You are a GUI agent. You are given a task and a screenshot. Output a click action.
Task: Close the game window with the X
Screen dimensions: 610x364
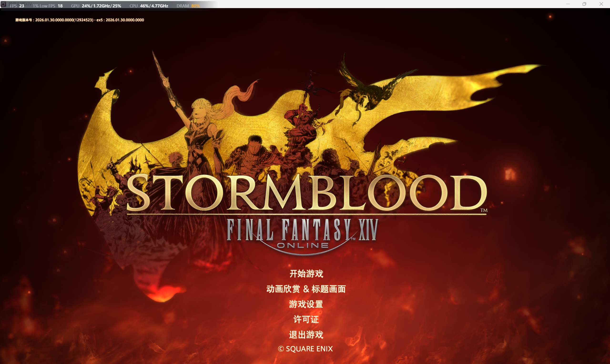[601, 4]
